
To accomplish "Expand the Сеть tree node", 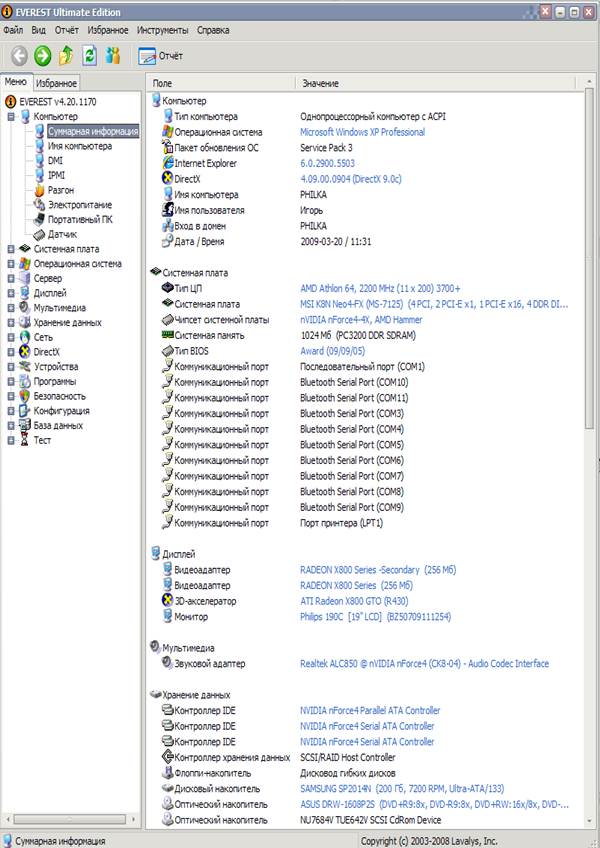I will (x=11, y=337).
